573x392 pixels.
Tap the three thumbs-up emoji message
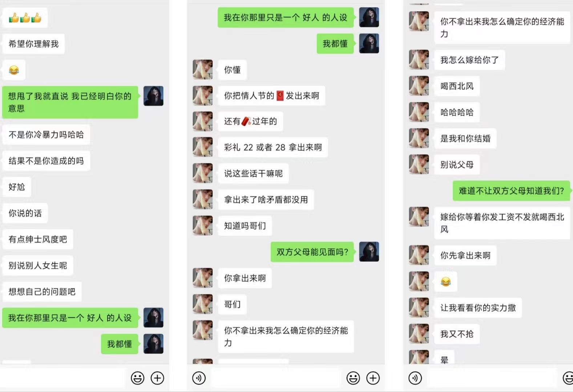pyautogui.click(x=25, y=18)
